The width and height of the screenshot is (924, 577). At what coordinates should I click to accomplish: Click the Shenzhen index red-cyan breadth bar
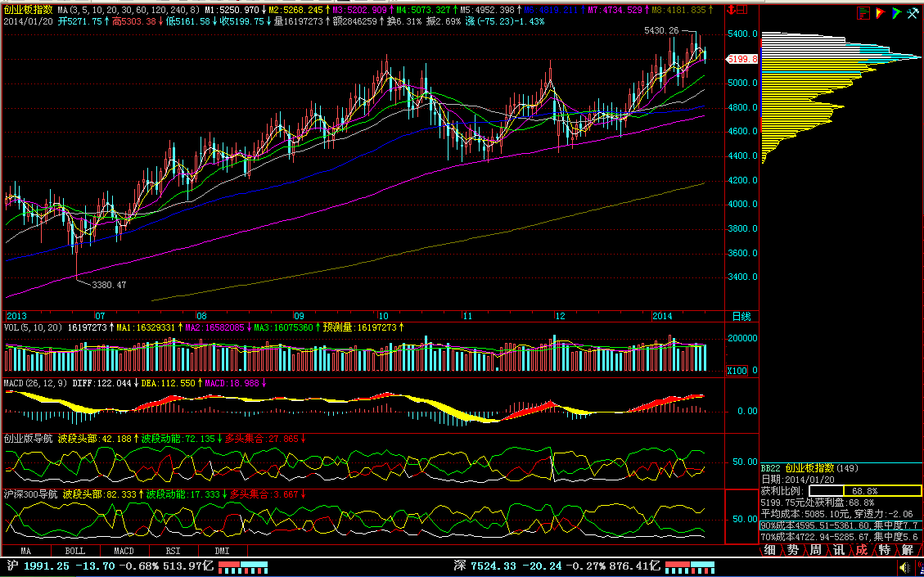(689, 567)
